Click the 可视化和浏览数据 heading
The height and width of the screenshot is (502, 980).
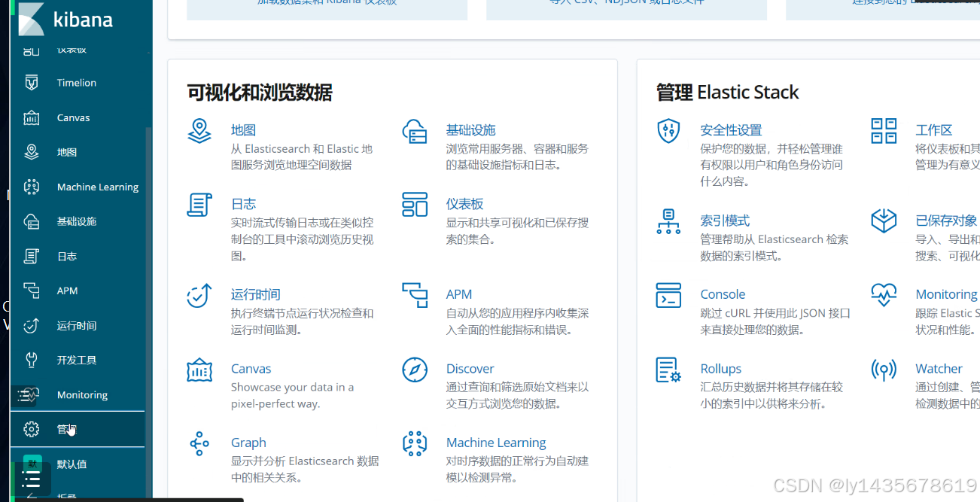(260, 93)
